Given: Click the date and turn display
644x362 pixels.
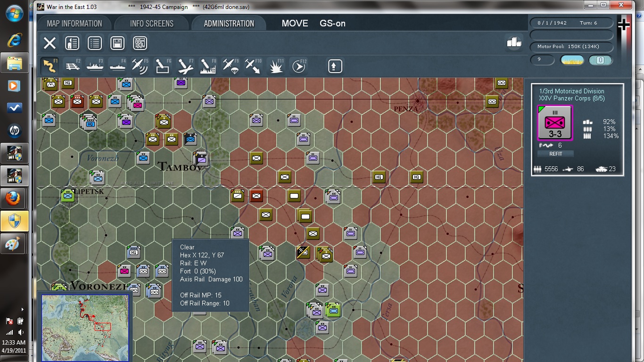Looking at the screenshot, I should click(x=571, y=23).
